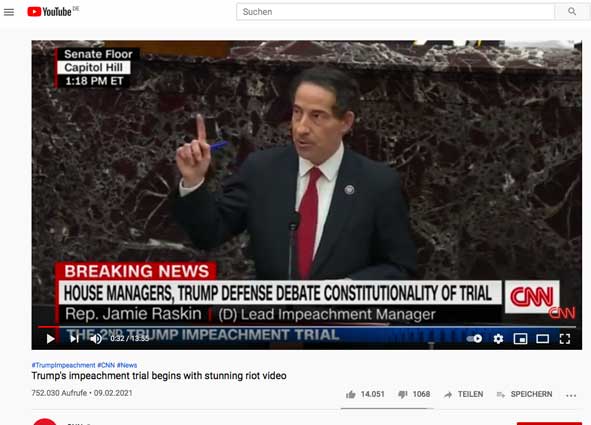Save the video with Speichern
This screenshot has height=425, width=591.
click(524, 394)
